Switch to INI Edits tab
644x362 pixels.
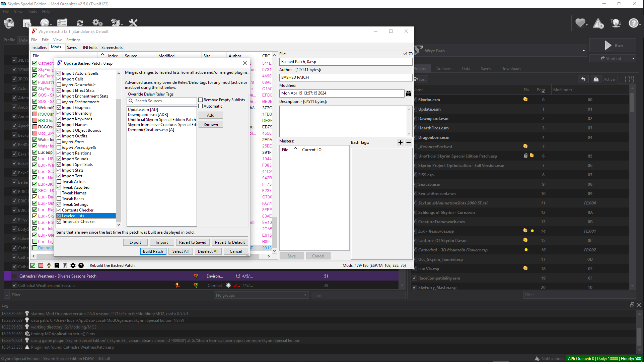pos(90,48)
